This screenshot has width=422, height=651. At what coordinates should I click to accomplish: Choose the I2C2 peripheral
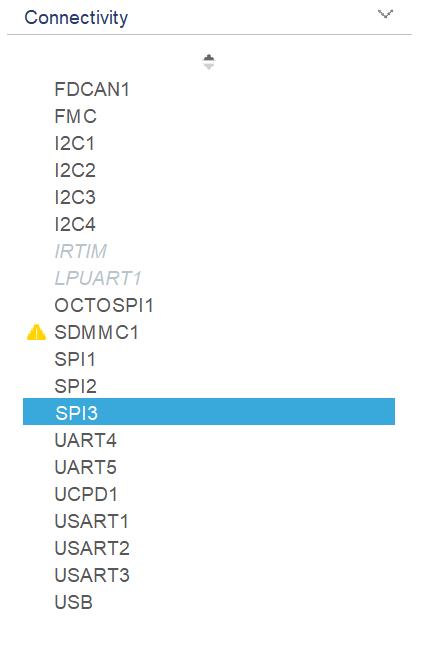pos(75,170)
